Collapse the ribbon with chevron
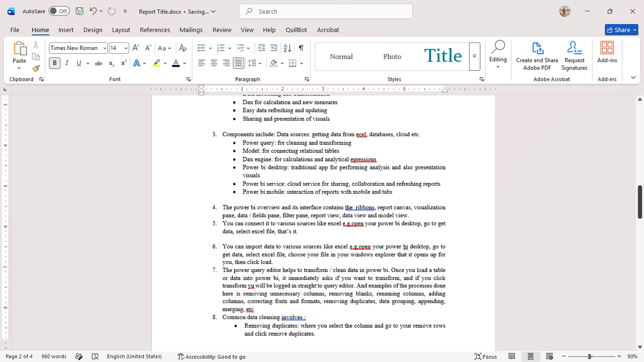Screen dimensions: 644x362 click(x=634, y=79)
